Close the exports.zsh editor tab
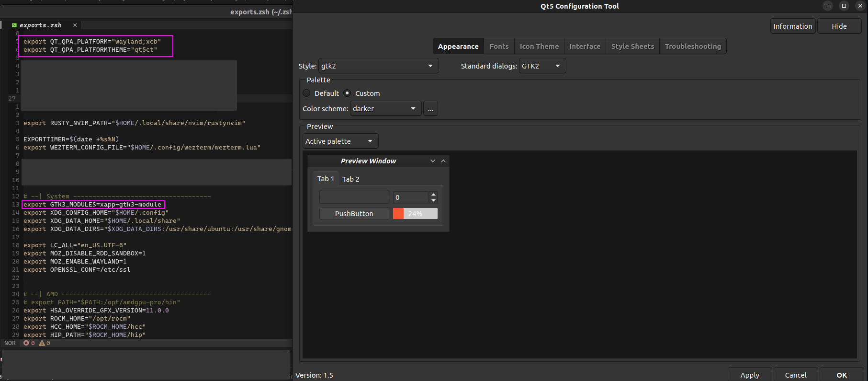This screenshot has width=868, height=381. tap(75, 25)
